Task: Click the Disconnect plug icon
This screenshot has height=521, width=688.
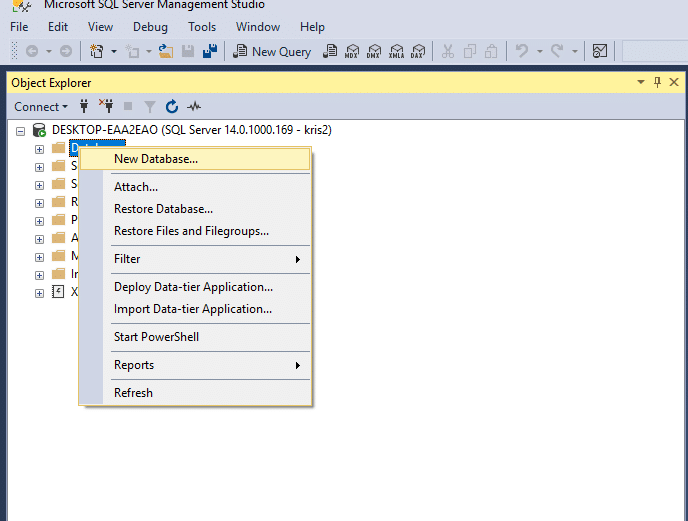Action: click(x=106, y=106)
